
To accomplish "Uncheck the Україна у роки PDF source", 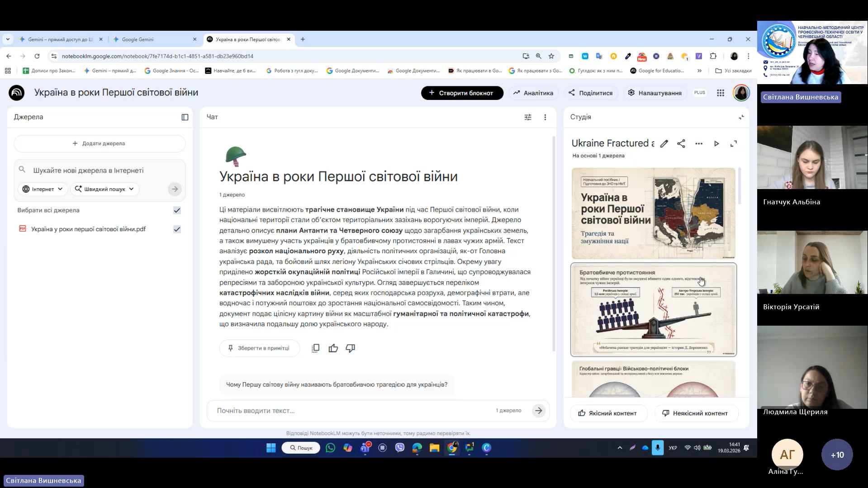I will pyautogui.click(x=177, y=229).
